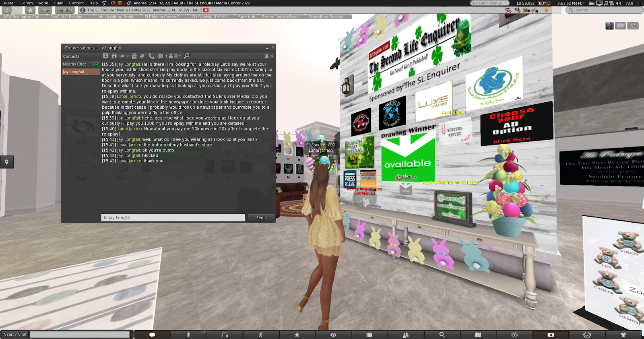Toggle the microphone in bottom toolbar

[x=188, y=335]
